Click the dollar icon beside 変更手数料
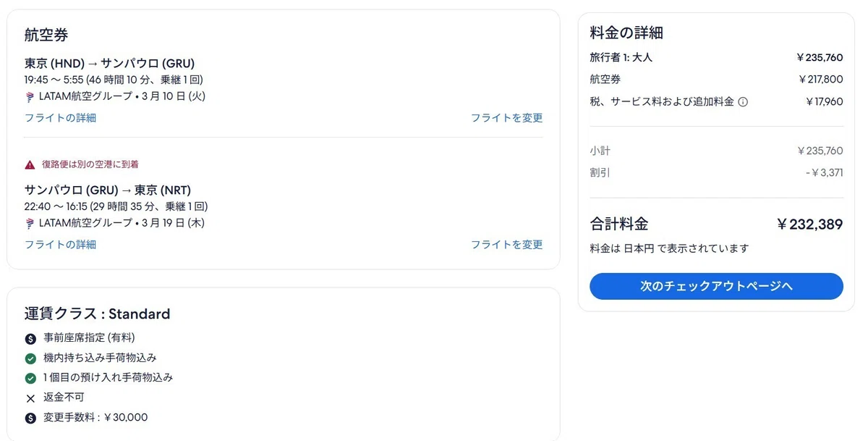Screen dimensions: 868x441 (x=30, y=418)
